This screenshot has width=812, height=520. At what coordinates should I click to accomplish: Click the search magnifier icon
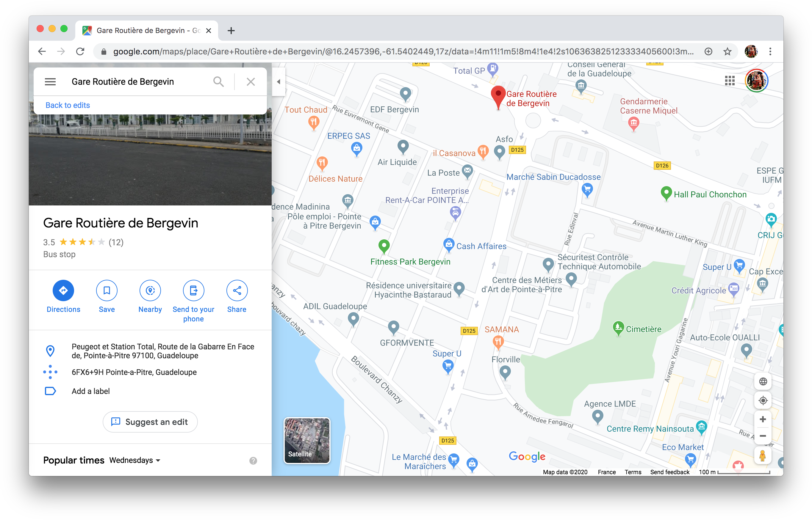pyautogui.click(x=218, y=82)
